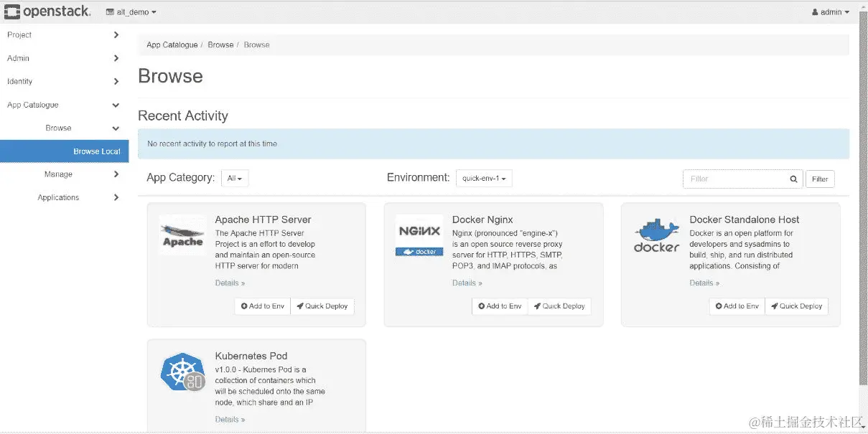Open the Apache HTTP Server logo thumbnail

[182, 235]
